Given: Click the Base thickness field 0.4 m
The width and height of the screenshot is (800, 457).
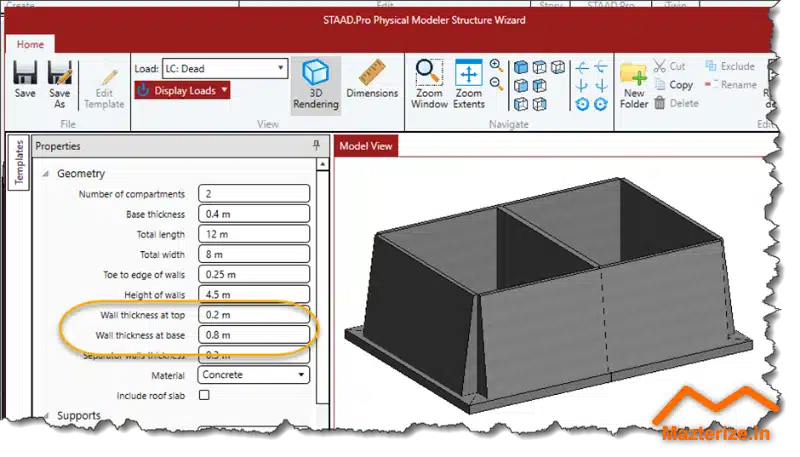Looking at the screenshot, I should pos(254,214).
